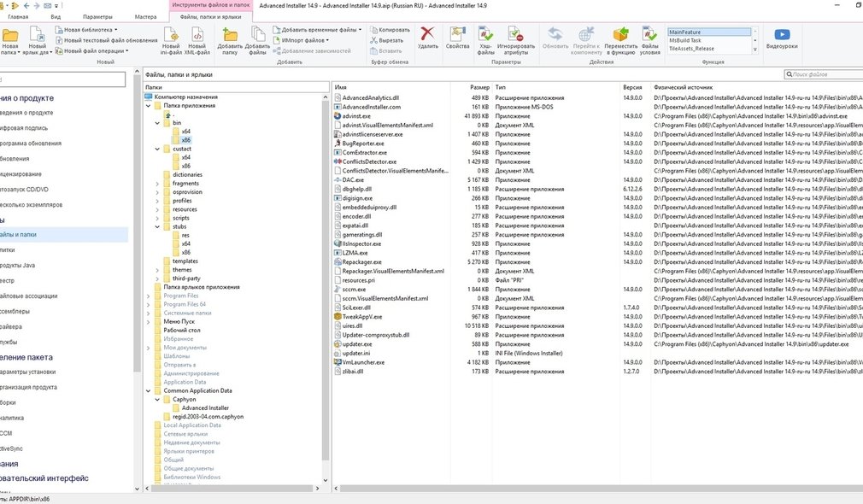Image resolution: width=863 pixels, height=504 pixels.
Task: Click Новый текстовый файл обновления
Action: (106, 40)
